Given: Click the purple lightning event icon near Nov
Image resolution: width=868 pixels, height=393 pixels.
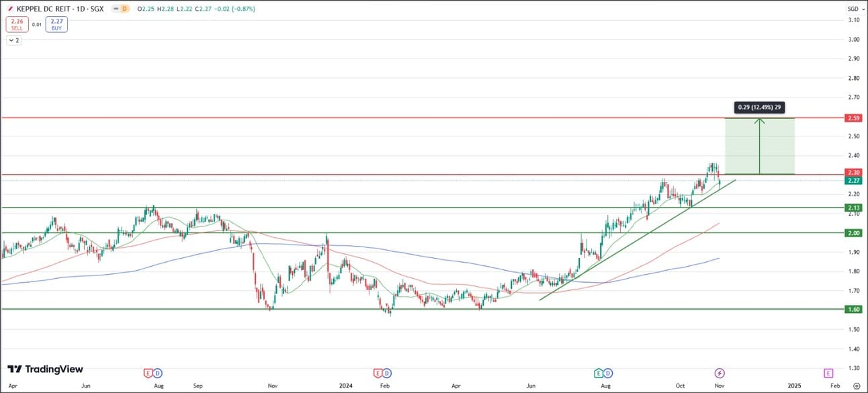Looking at the screenshot, I should click(x=720, y=373).
